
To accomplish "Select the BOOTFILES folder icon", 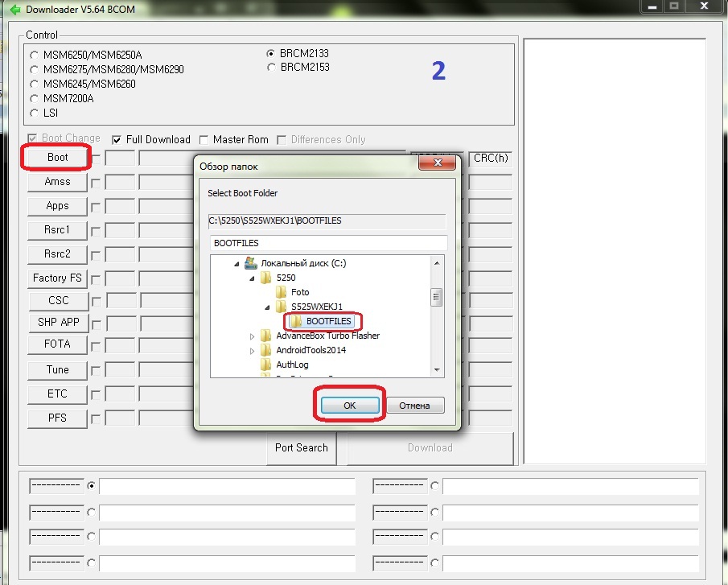I will (x=296, y=321).
